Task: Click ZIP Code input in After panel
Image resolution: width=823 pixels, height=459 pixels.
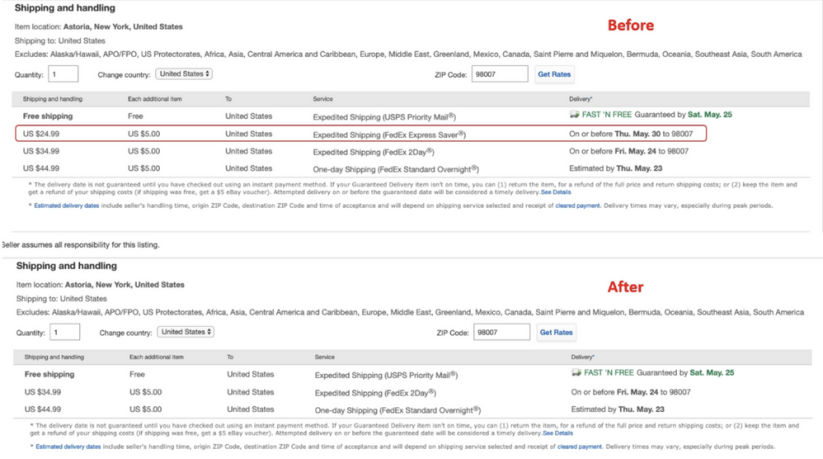Action: pyautogui.click(x=501, y=332)
